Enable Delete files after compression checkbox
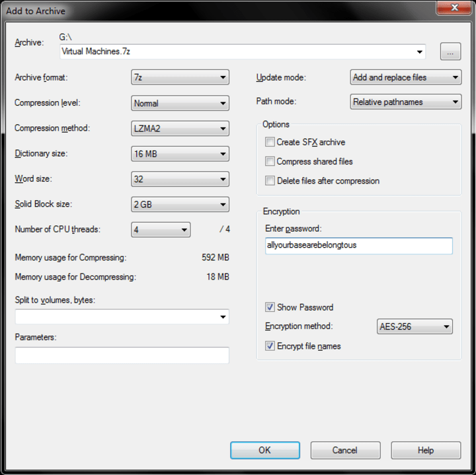This screenshot has width=476, height=475. point(270,180)
